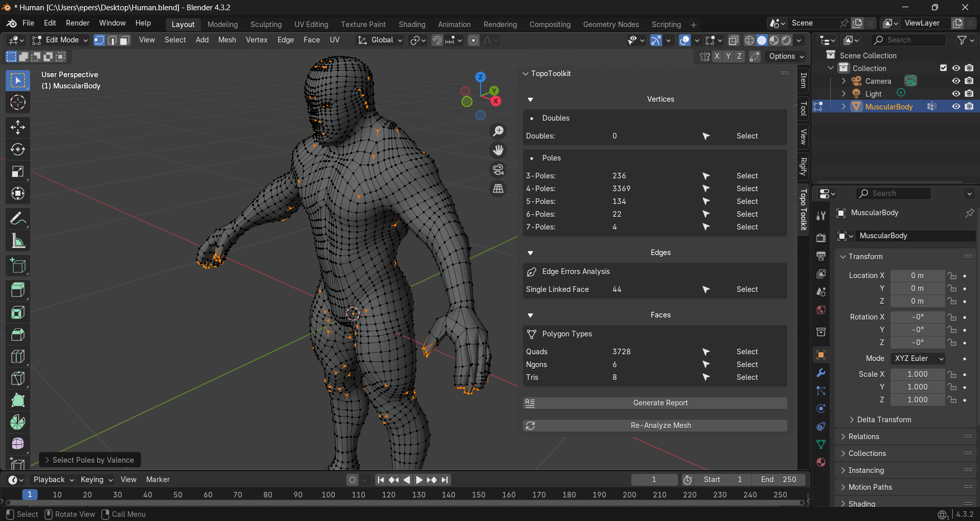Click the End frame field in timeline
The image size is (980, 521).
click(779, 480)
